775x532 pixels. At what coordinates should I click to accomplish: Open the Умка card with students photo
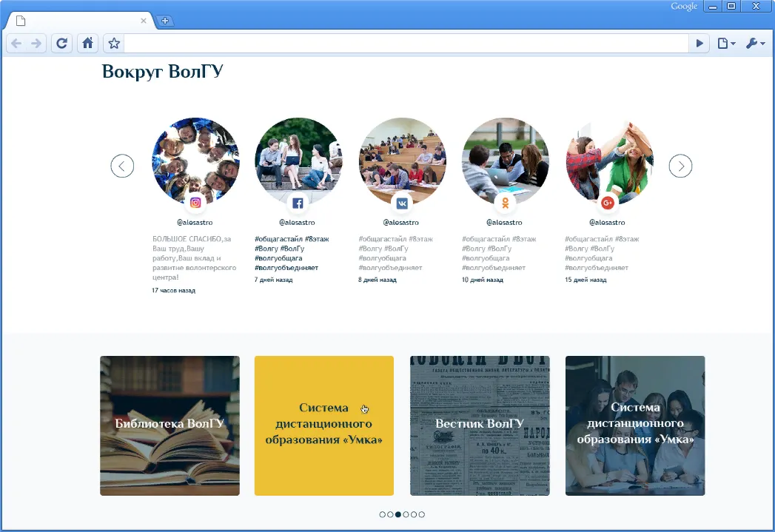tap(635, 425)
